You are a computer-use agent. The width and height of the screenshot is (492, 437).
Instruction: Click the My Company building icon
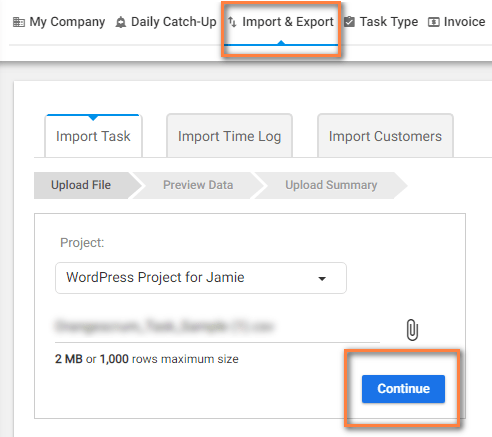[19, 22]
